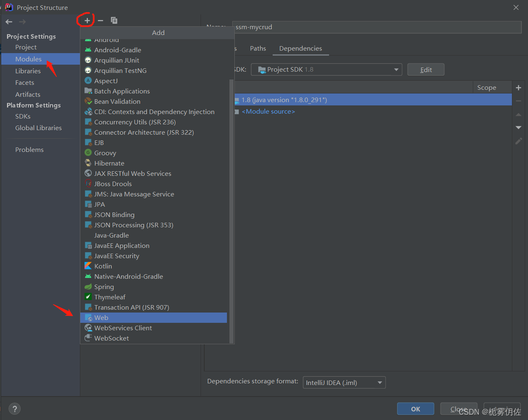Choose JAX RESTful Web Services
Screen dimensions: 528x420
pos(154,173)
